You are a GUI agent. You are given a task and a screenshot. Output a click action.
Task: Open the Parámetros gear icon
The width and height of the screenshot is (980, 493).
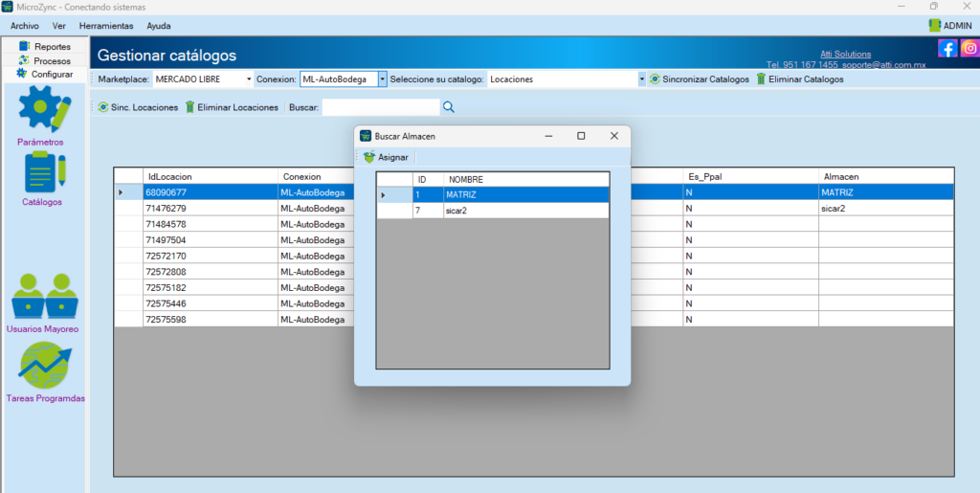click(45, 109)
